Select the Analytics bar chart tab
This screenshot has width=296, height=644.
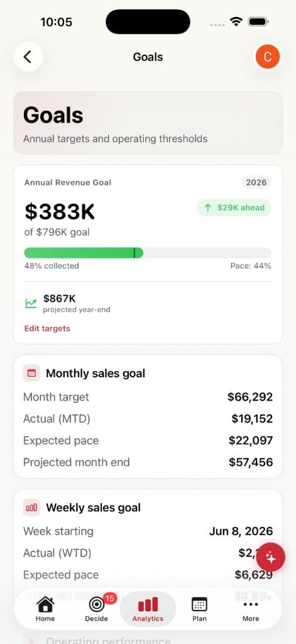pos(148,609)
